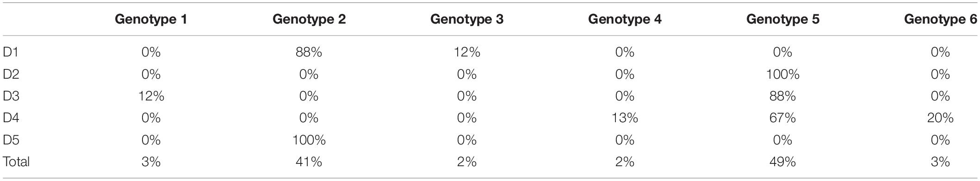Click the 67% cell in row D4

783,118
